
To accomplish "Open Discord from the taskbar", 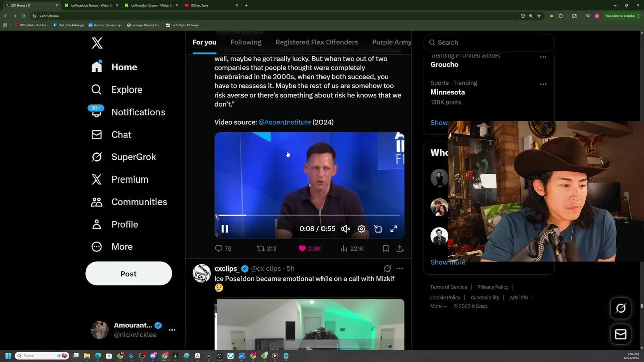I will pos(153,356).
